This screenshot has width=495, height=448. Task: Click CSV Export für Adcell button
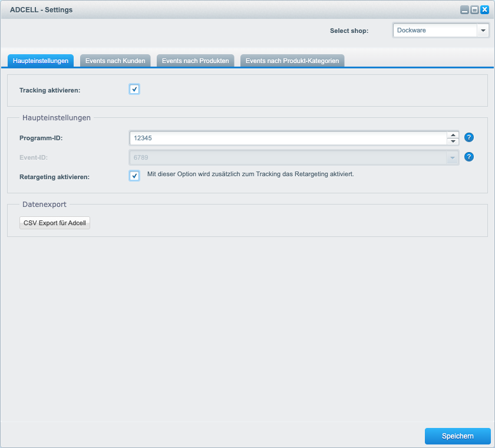pyautogui.click(x=55, y=223)
